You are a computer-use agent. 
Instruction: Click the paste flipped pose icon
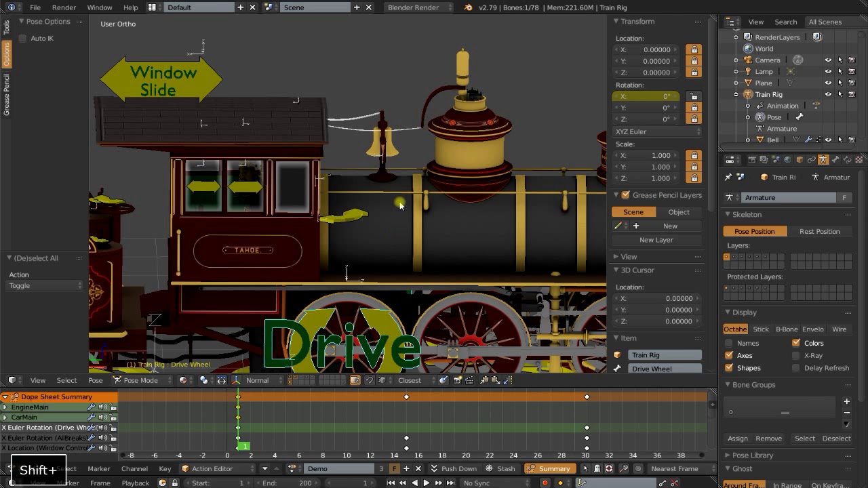click(507, 380)
